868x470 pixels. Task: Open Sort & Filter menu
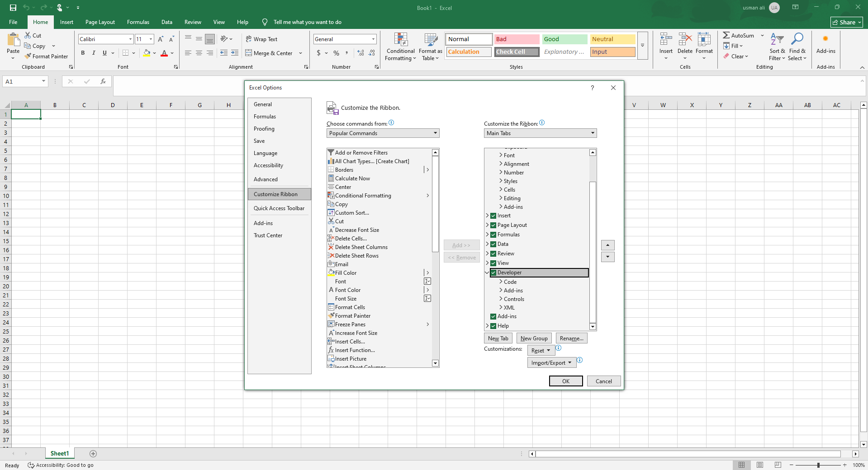[x=777, y=47]
